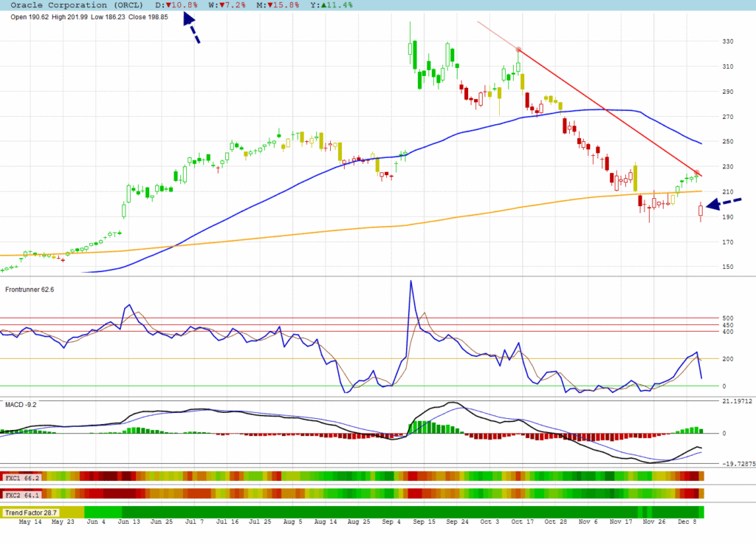This screenshot has width=756, height=543.
Task: Click the 330 price level on the price axis
Action: click(729, 41)
